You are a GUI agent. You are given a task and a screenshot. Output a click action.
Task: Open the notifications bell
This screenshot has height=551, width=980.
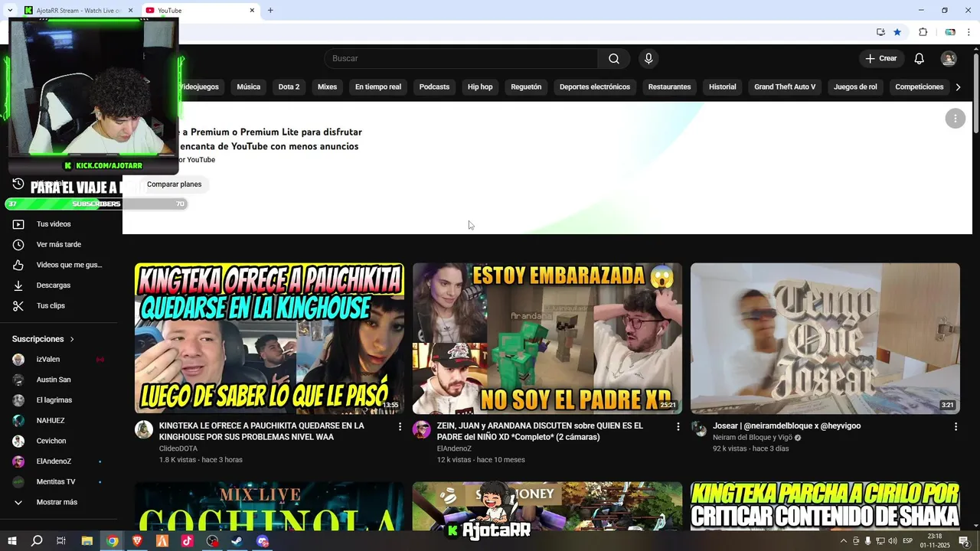(919, 59)
